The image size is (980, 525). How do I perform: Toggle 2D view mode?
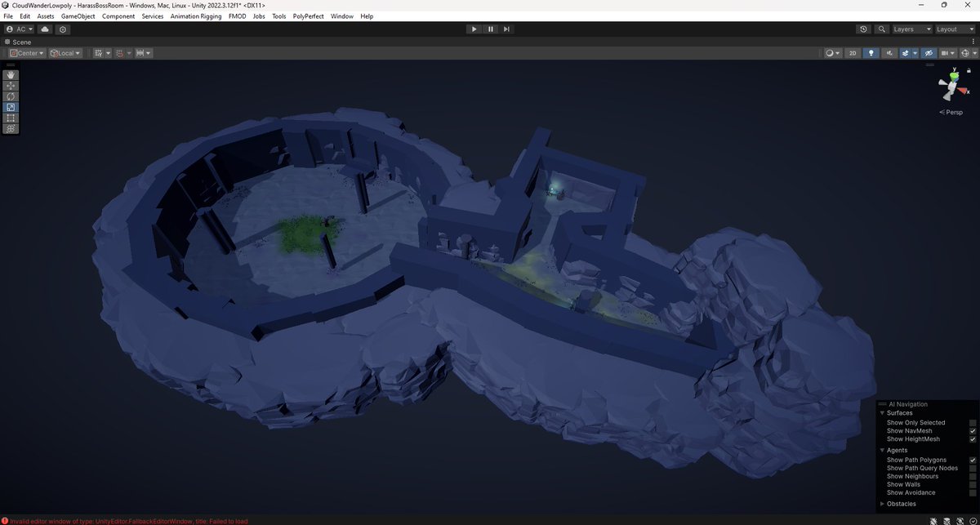click(x=853, y=53)
